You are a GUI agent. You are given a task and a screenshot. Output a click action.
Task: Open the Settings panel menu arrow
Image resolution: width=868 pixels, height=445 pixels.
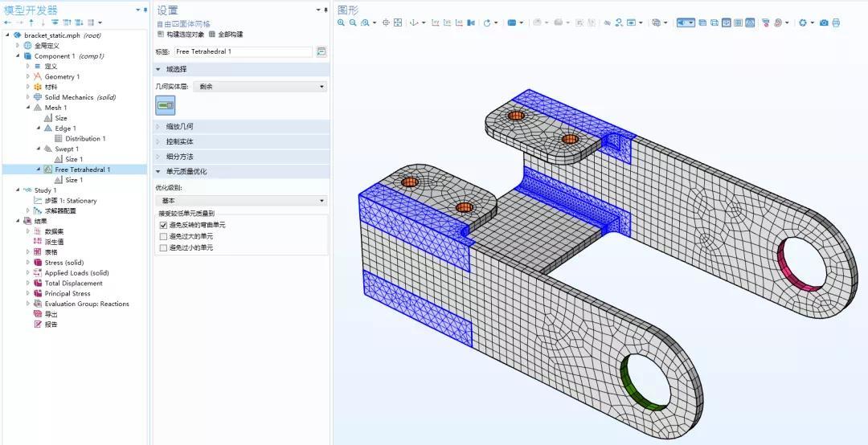(318, 10)
